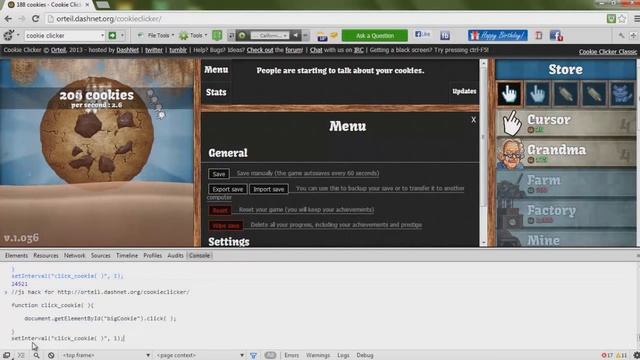Click in the address bar URL
640x360 pixels.
pyautogui.click(x=109, y=19)
